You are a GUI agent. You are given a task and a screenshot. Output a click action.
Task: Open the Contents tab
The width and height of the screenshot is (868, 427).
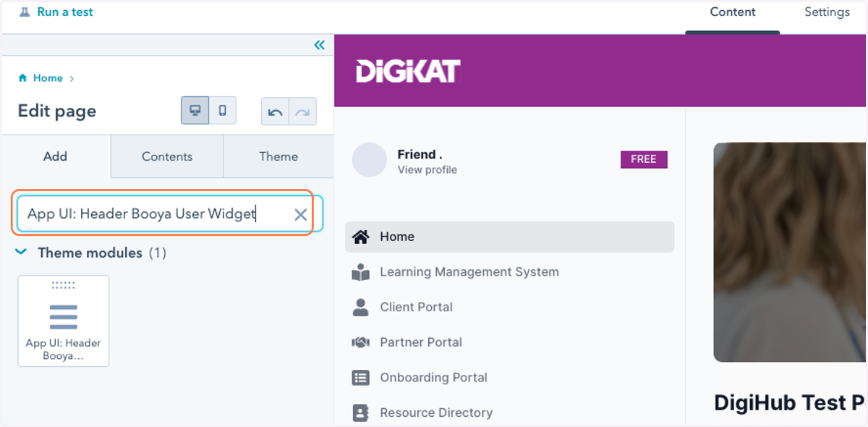click(x=167, y=156)
